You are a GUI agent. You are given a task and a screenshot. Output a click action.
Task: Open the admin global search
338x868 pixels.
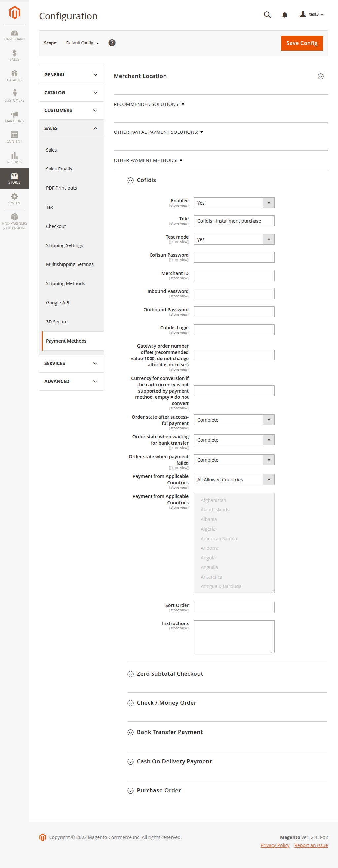267,15
